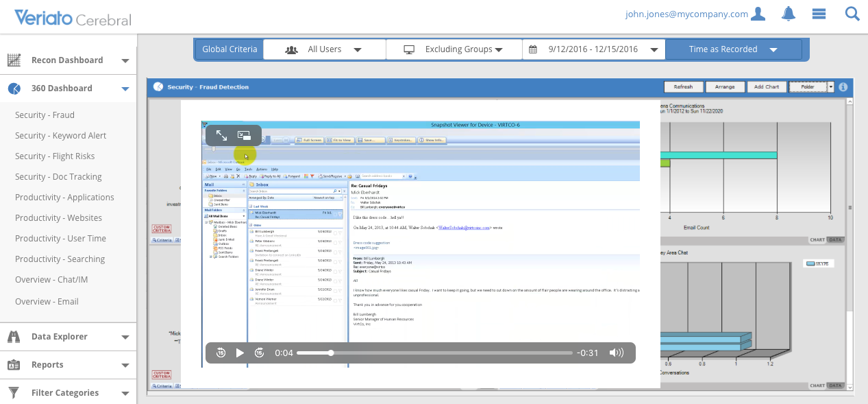This screenshot has height=404, width=868.
Task: Click the Filter Categories funnel icon
Action: (14, 393)
